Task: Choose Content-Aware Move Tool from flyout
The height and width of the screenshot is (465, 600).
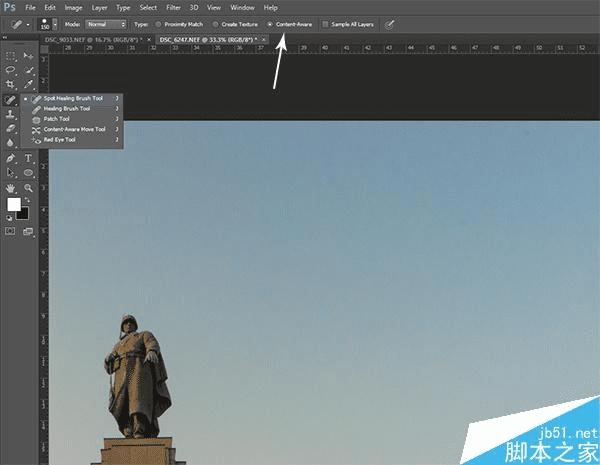Action: [x=74, y=129]
